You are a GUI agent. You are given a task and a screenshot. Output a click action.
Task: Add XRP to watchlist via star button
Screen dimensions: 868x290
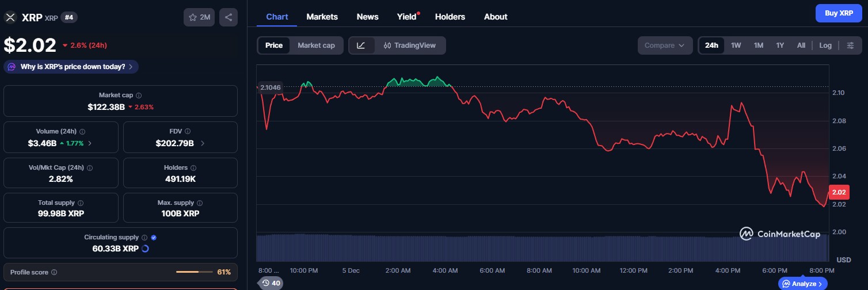[199, 17]
